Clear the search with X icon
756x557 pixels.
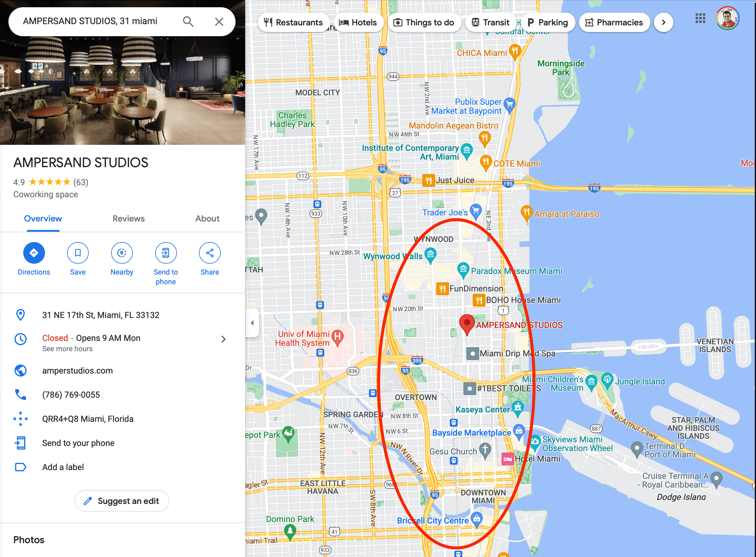click(x=219, y=22)
